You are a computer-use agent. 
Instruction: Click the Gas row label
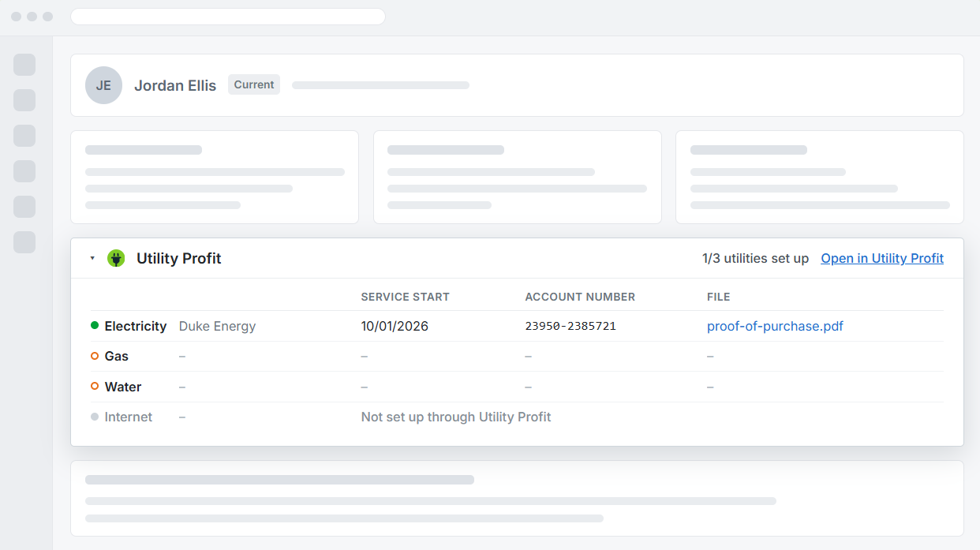click(117, 356)
